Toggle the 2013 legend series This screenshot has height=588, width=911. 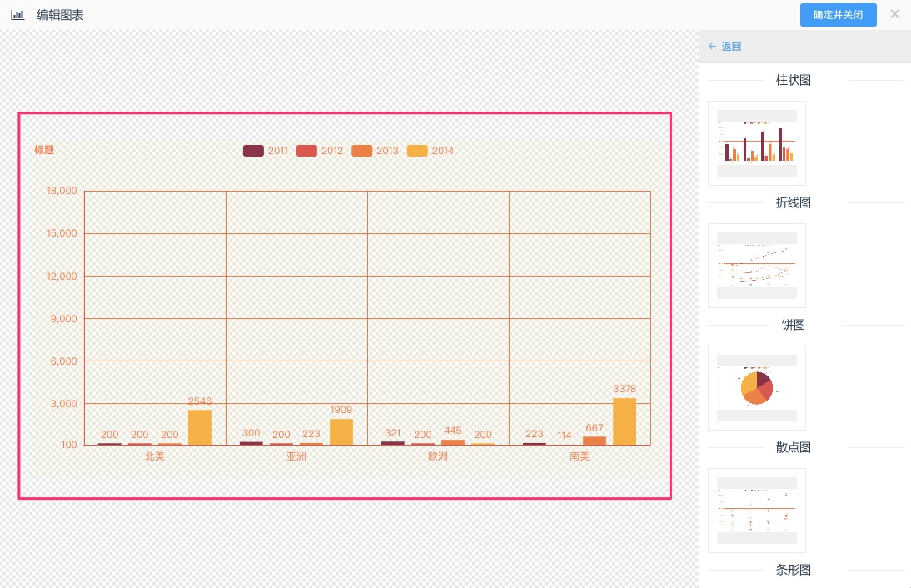click(x=375, y=151)
